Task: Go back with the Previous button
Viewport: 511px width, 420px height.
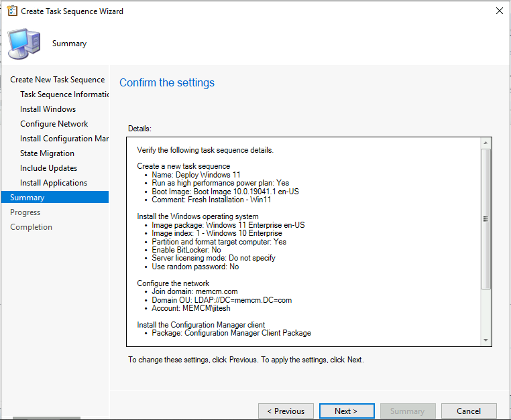Action: point(286,411)
